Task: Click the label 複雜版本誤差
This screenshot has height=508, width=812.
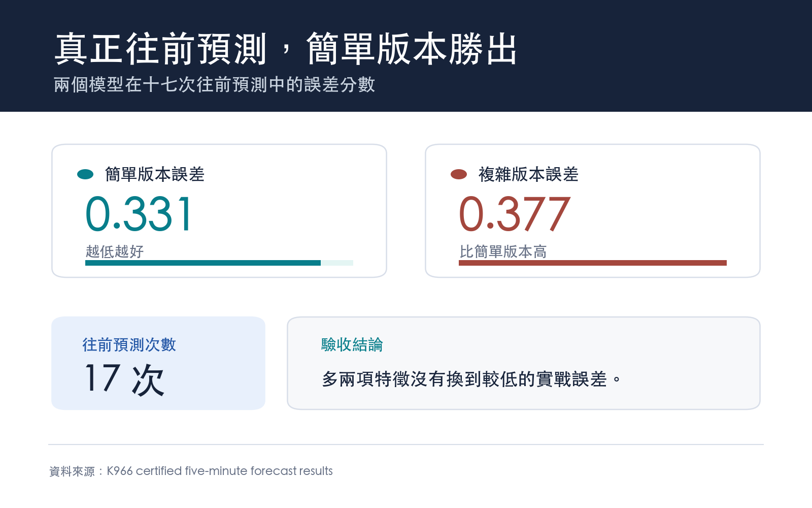Action: (x=528, y=174)
